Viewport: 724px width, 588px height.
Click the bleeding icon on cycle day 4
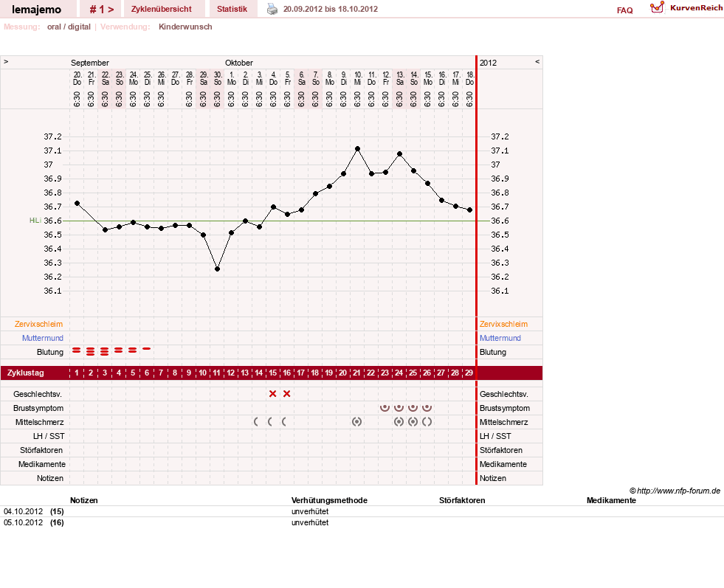pos(119,350)
